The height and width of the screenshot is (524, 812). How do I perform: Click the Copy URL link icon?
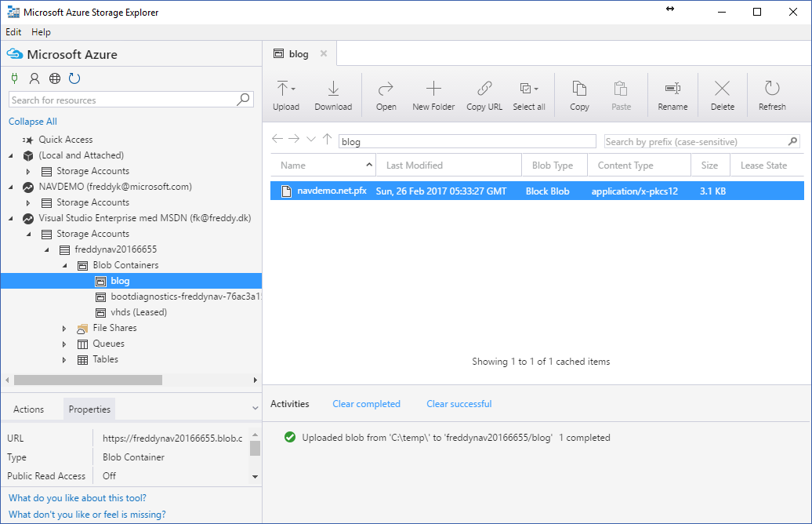pos(484,89)
